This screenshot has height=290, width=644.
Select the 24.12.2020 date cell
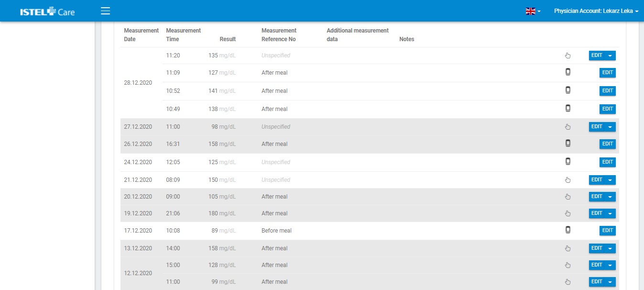click(138, 162)
